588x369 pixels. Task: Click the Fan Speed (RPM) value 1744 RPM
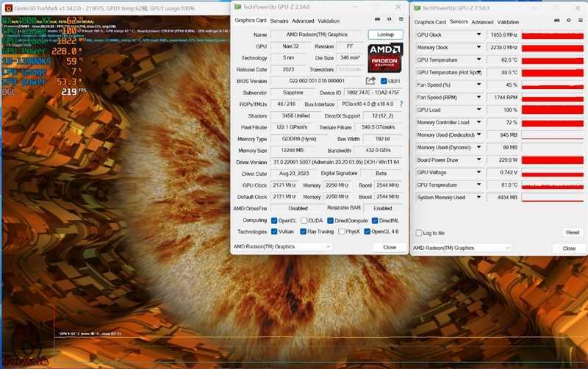(x=503, y=97)
